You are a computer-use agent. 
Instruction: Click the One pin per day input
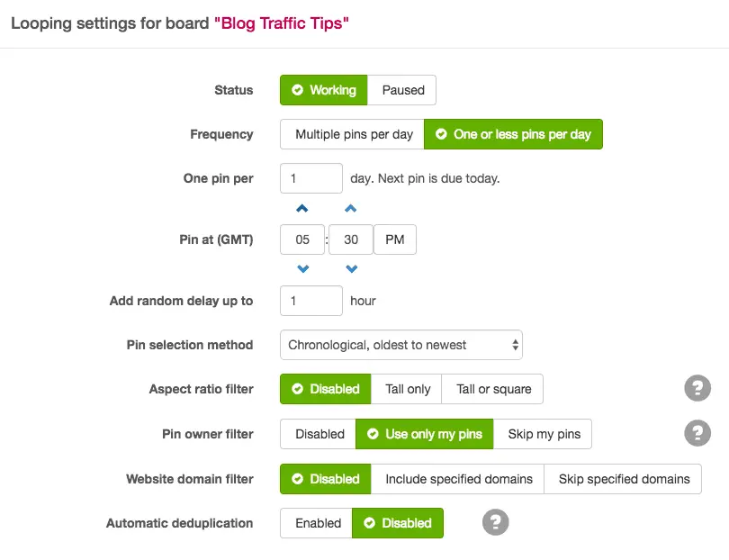coord(310,177)
